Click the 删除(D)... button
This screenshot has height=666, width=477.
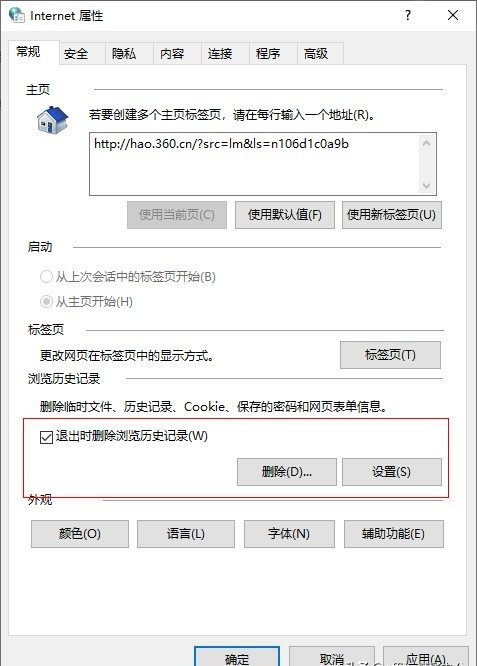tap(287, 472)
